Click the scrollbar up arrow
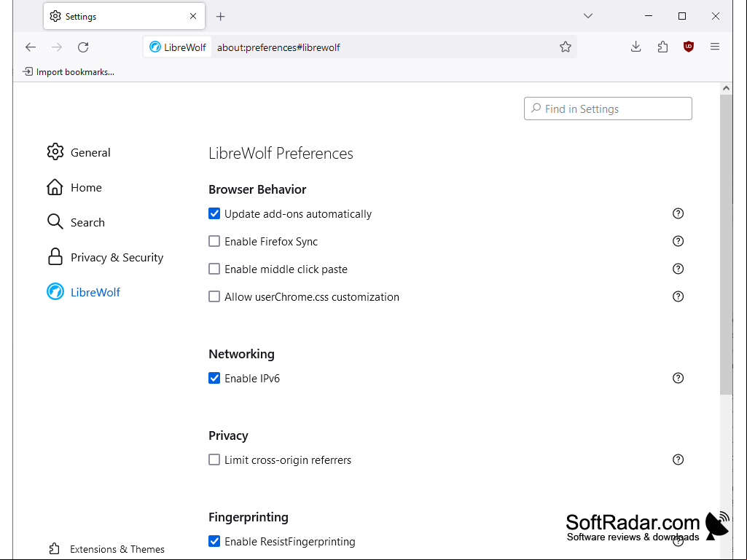This screenshot has width=747, height=560. click(726, 88)
